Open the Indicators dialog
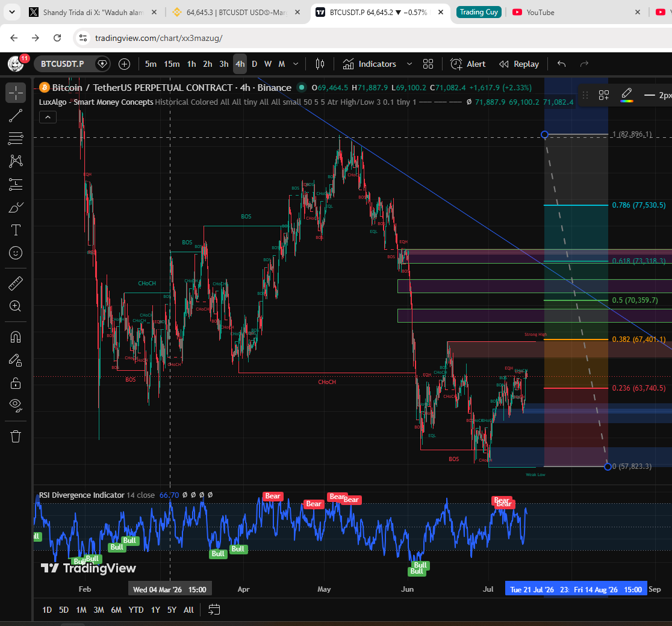Image resolution: width=672 pixels, height=626 pixels. click(x=370, y=64)
